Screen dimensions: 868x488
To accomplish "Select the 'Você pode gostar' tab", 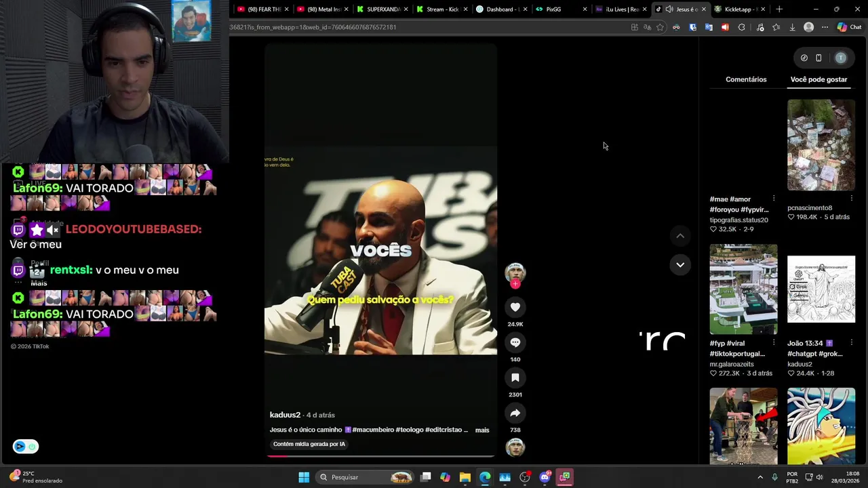I will click(818, 79).
